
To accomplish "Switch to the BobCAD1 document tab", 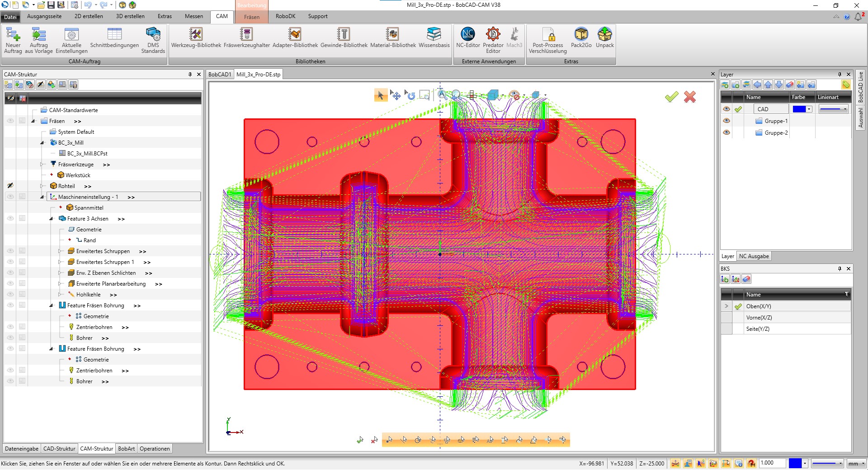I will tap(220, 74).
